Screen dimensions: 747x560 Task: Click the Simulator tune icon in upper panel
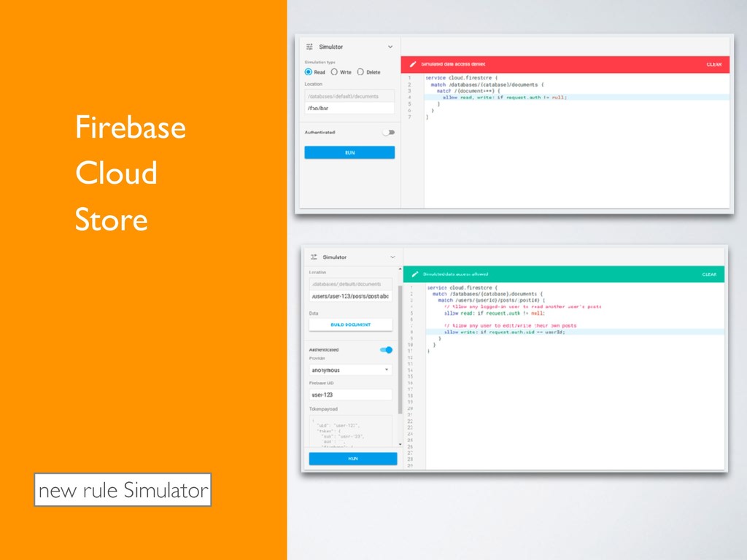(309, 47)
